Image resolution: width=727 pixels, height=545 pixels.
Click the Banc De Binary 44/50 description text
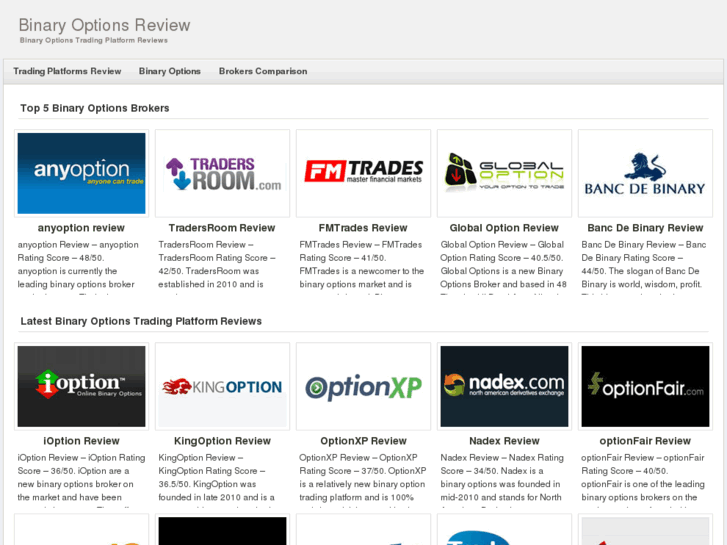coord(644,264)
